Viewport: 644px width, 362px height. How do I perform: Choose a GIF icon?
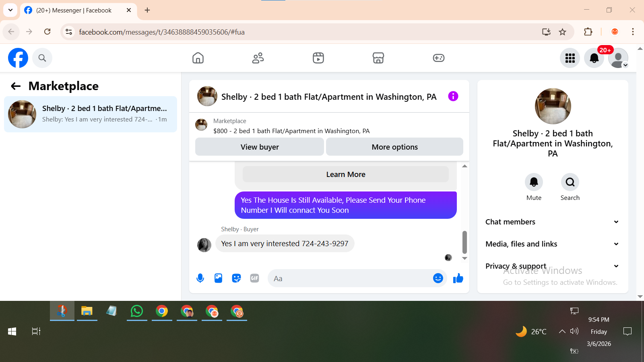click(x=254, y=278)
